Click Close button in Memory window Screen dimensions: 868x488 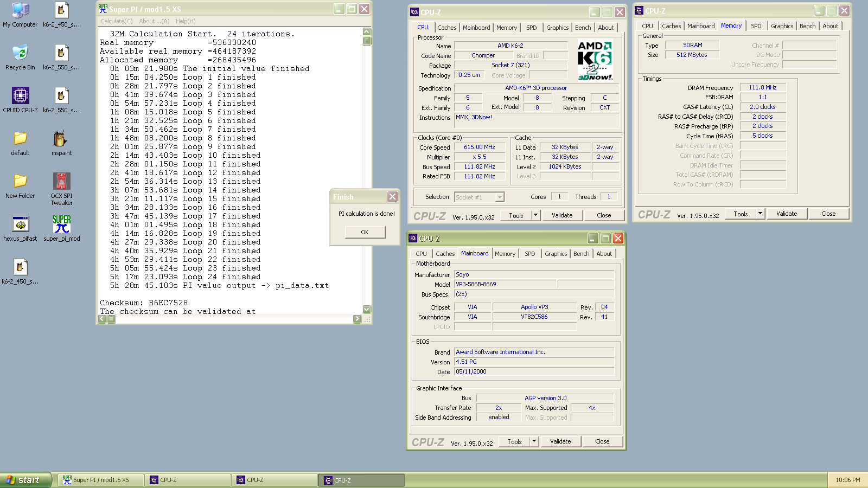(x=828, y=214)
